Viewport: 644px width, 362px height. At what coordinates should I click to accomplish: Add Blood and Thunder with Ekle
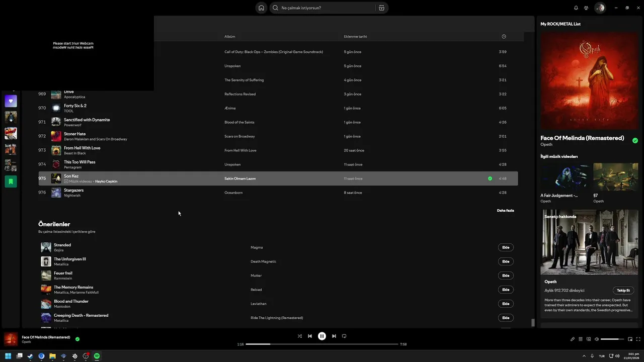[506, 304]
